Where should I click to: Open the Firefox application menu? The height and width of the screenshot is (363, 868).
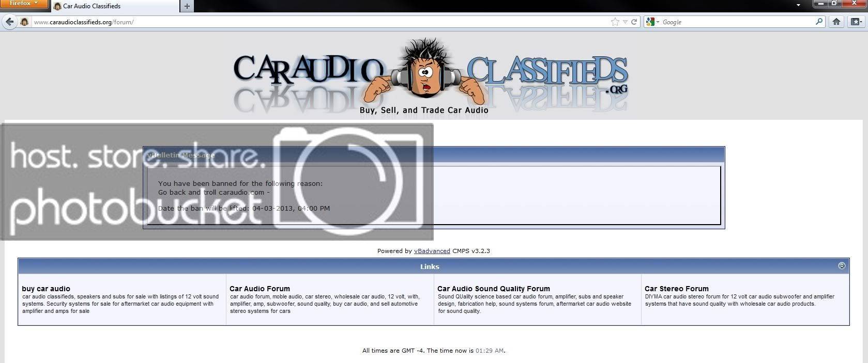24,4
